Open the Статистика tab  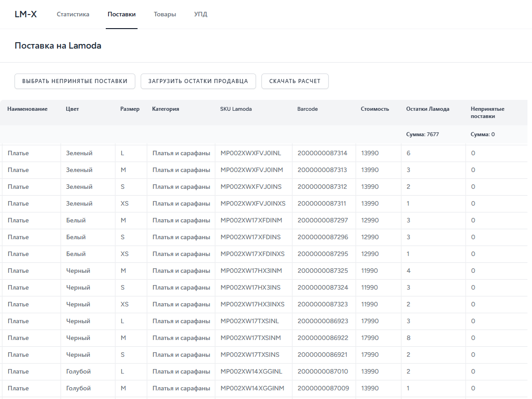click(73, 14)
